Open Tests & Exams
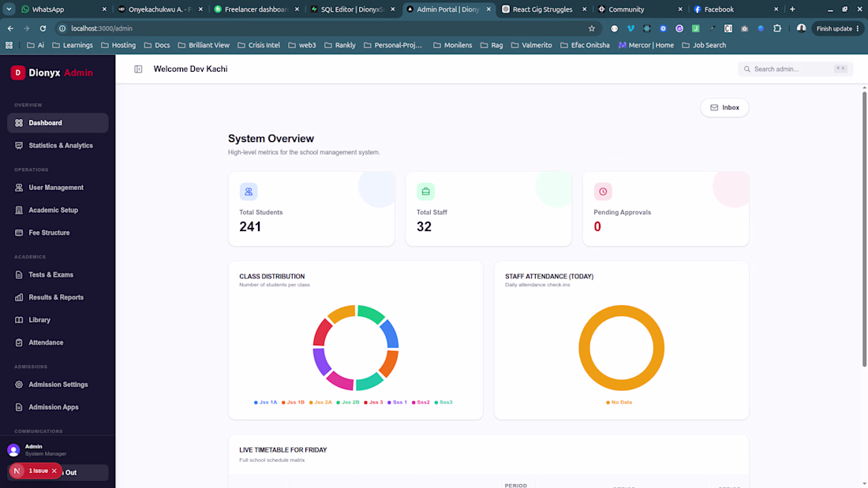This screenshot has width=868, height=488. click(x=58, y=275)
